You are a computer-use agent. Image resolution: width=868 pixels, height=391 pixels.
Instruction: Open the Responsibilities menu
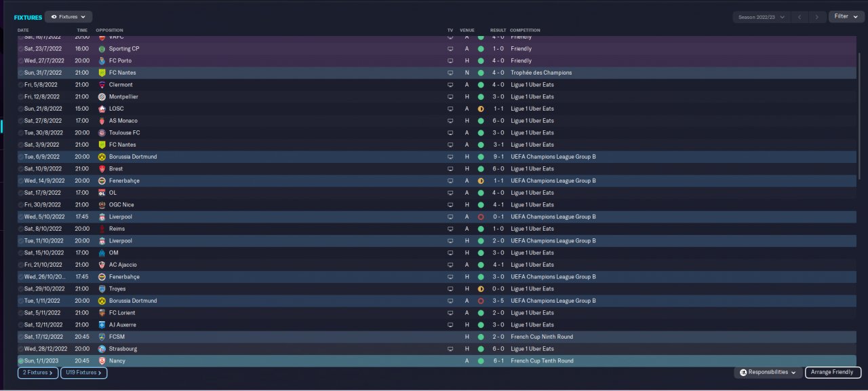[768, 373]
